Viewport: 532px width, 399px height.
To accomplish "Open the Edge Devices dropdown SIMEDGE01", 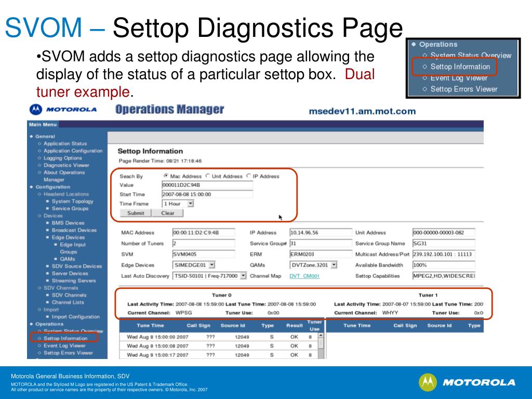I will point(194,265).
